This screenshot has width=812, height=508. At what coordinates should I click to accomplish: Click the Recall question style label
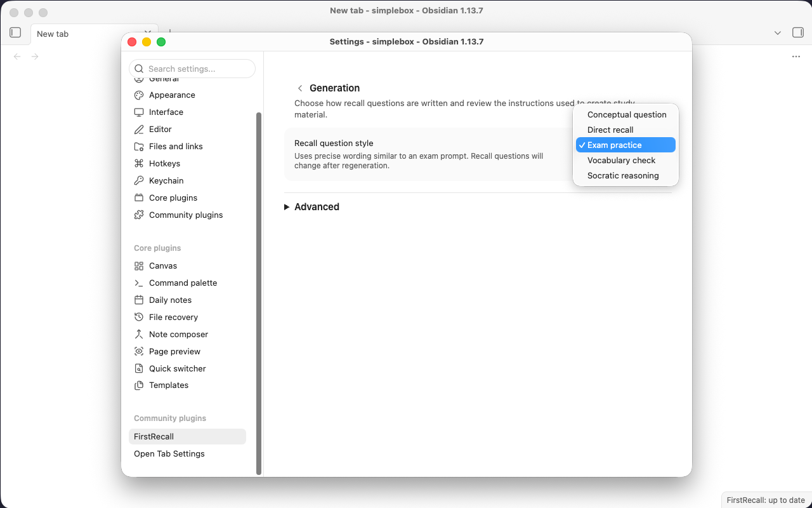click(334, 144)
